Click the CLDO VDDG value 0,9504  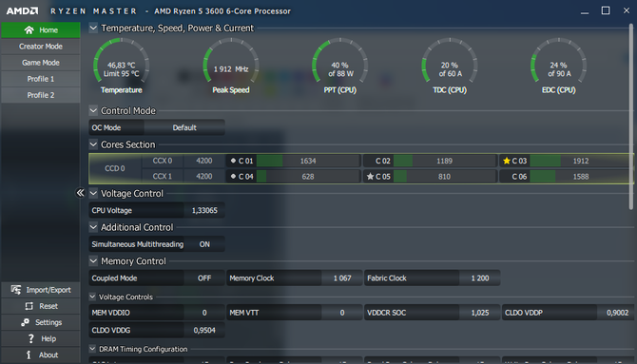204,331
